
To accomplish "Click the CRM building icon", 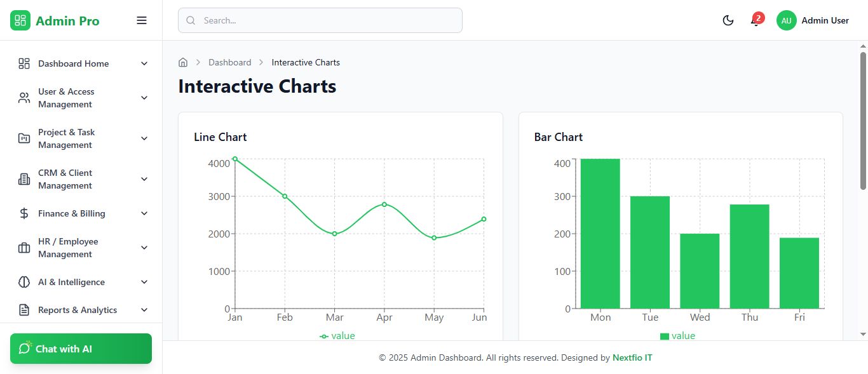I will [24, 179].
